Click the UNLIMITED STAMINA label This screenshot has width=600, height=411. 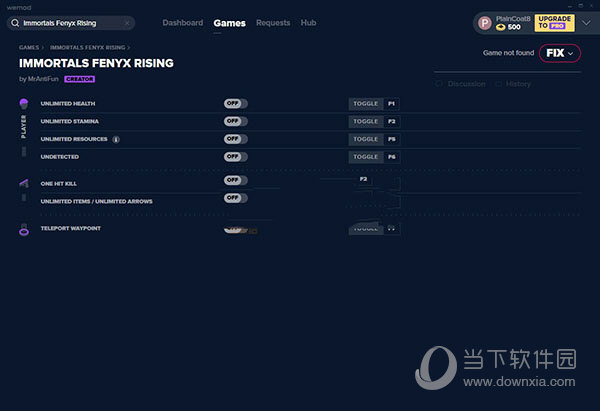[x=70, y=121]
